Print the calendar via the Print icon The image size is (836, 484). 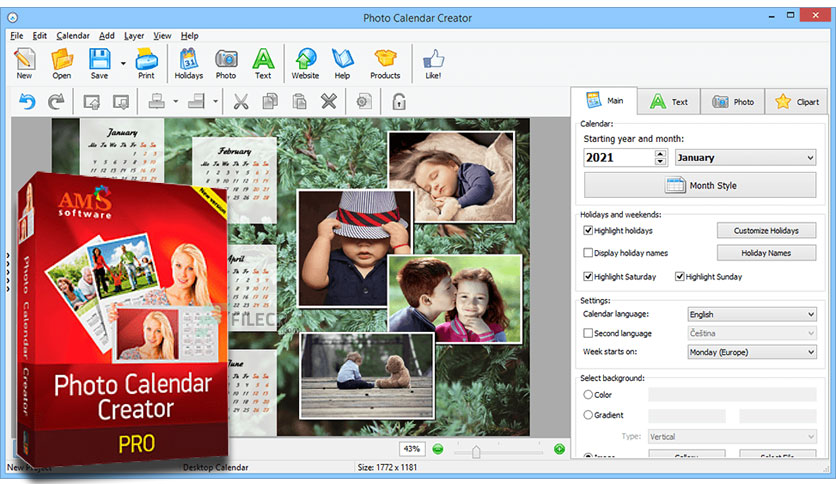click(x=146, y=63)
